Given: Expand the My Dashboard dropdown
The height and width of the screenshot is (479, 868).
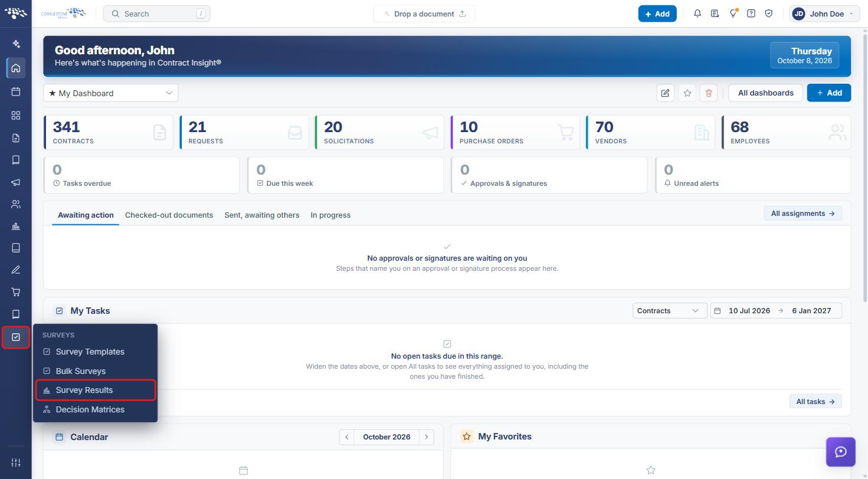Looking at the screenshot, I should (110, 93).
